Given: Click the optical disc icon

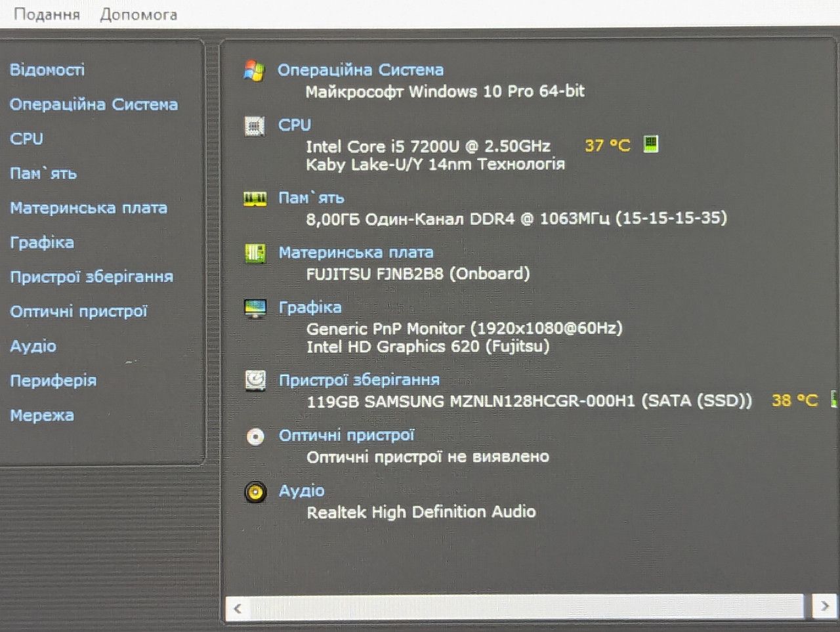Looking at the screenshot, I should pos(255,436).
